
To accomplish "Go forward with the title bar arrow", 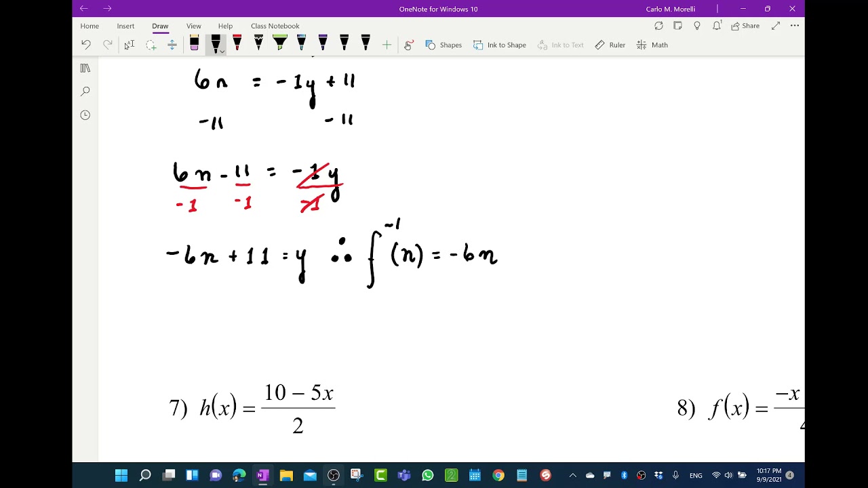I will (107, 9).
